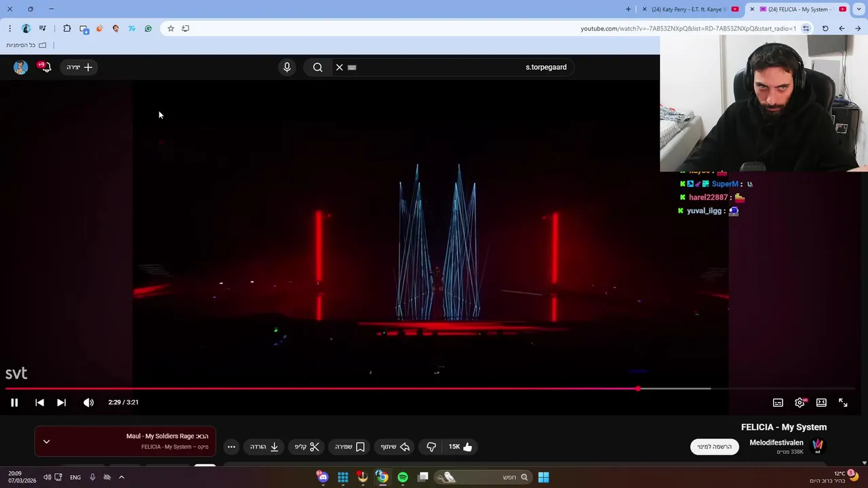
Task: Start YouTube voice search microphone
Action: click(287, 67)
